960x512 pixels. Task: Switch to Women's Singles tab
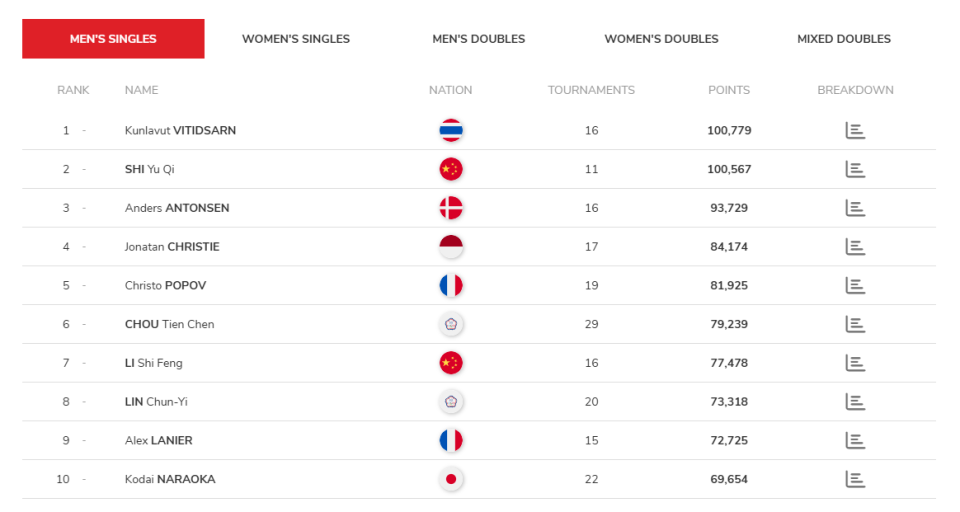[x=296, y=39]
